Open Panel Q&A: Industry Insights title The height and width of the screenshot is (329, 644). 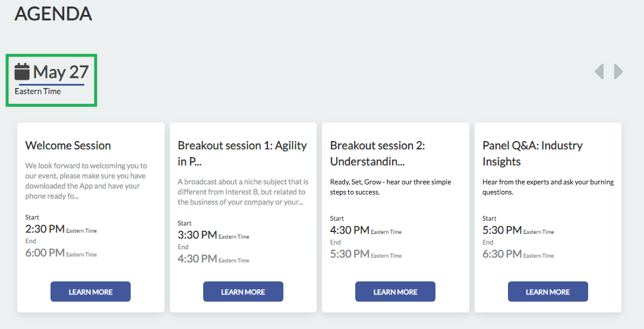[x=532, y=153]
